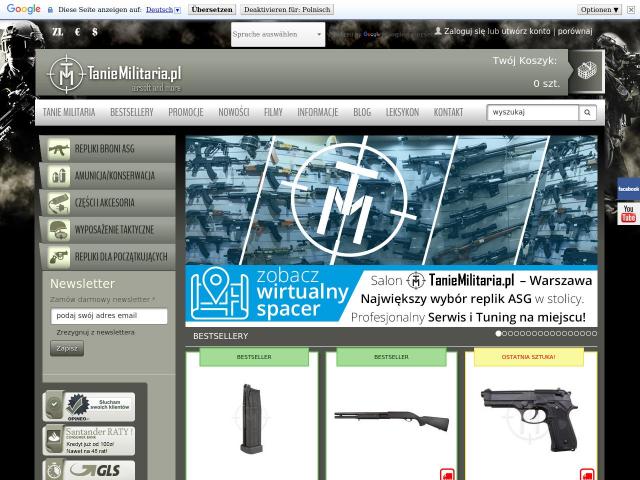
Task: Open the Blog menu item
Action: [x=362, y=112]
